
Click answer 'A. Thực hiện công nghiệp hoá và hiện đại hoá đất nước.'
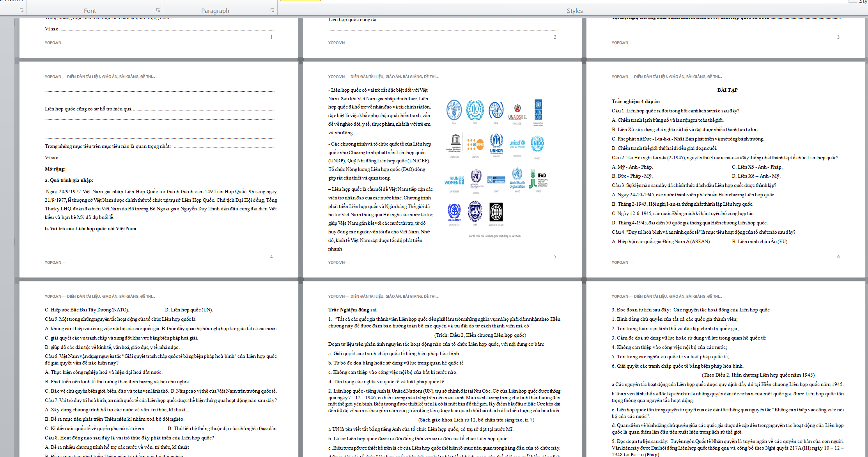click(x=104, y=372)
